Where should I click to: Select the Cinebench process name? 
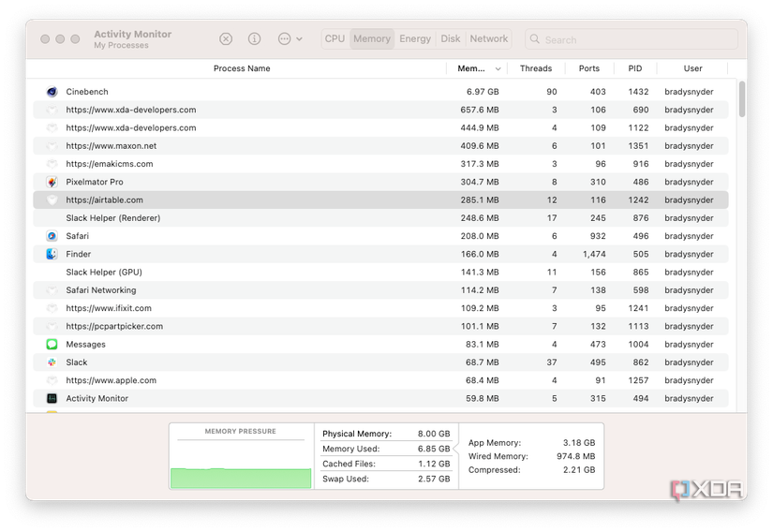point(87,92)
